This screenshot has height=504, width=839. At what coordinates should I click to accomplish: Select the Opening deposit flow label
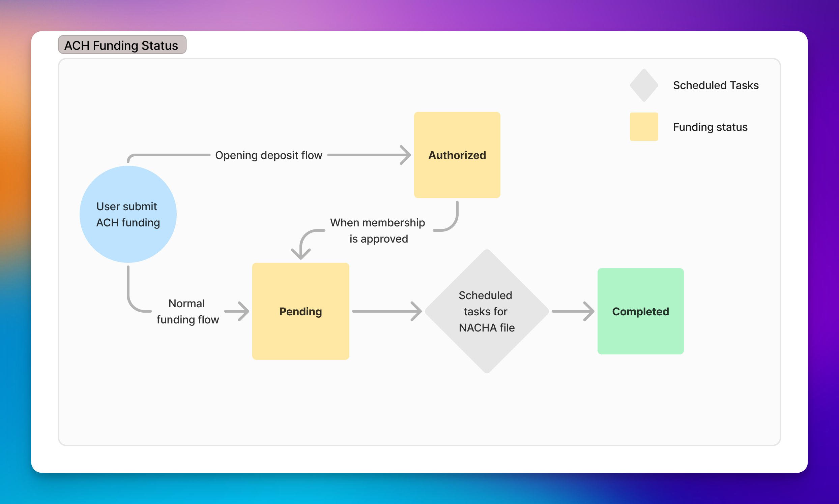(x=268, y=155)
